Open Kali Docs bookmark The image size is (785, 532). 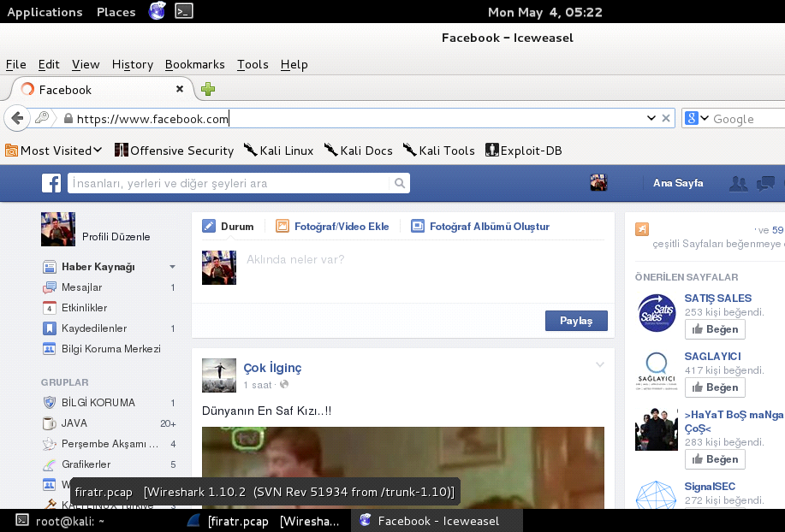pos(358,151)
